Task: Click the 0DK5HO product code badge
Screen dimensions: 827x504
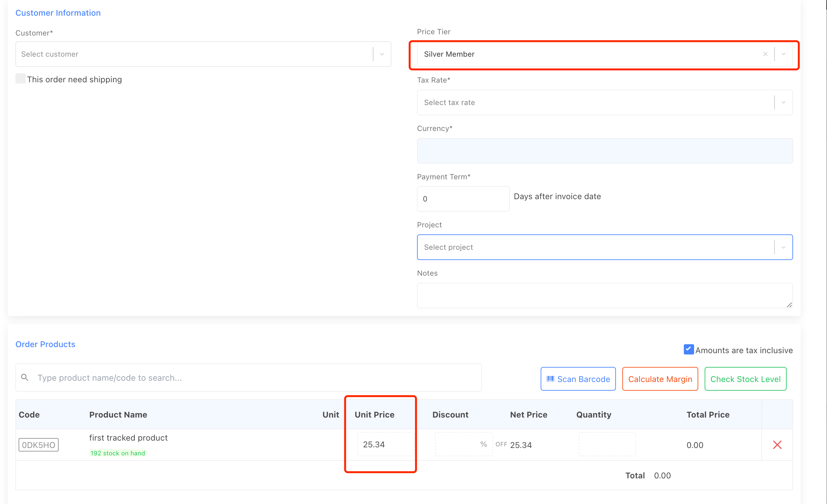Action: [38, 445]
